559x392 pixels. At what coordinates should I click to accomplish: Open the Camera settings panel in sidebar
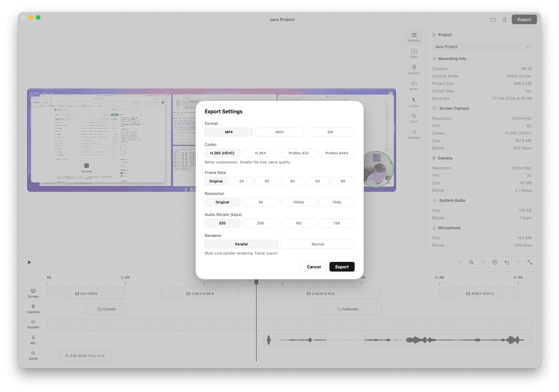pyautogui.click(x=414, y=69)
